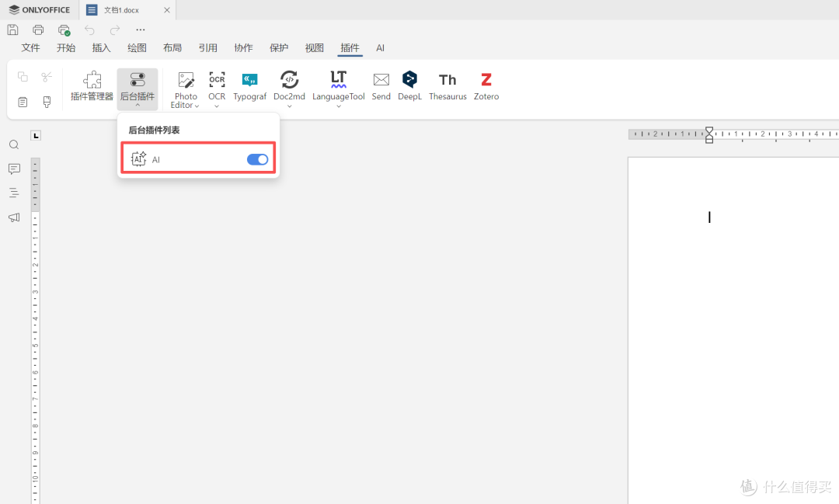839x504 pixels.
Task: Launch the DeepL translation plugin
Action: [x=410, y=87]
